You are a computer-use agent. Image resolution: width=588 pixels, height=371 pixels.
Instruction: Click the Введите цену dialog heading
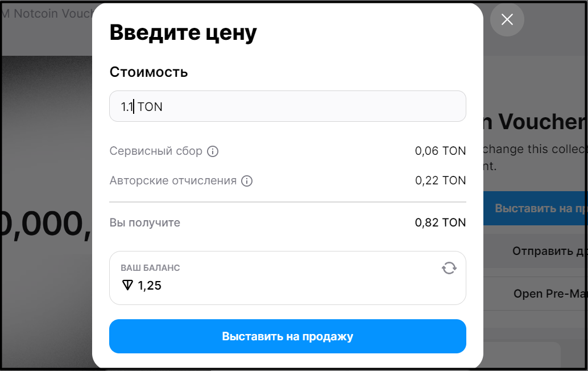click(x=183, y=32)
